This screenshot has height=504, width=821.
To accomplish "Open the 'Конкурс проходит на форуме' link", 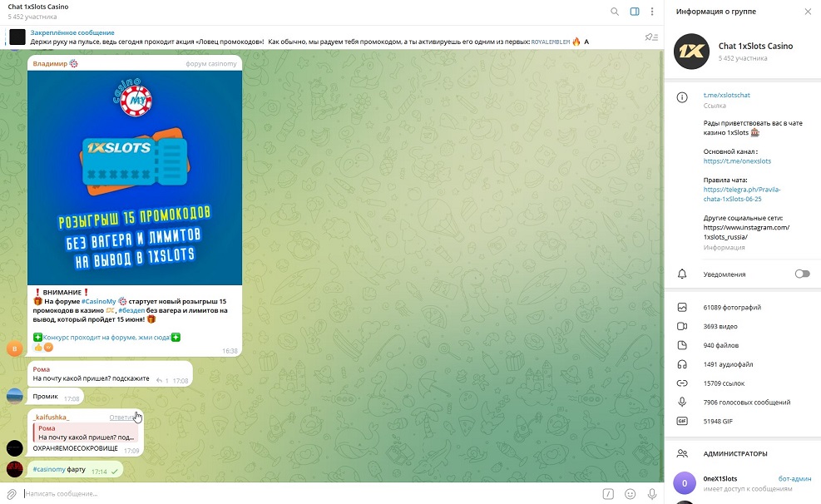I will (106, 338).
